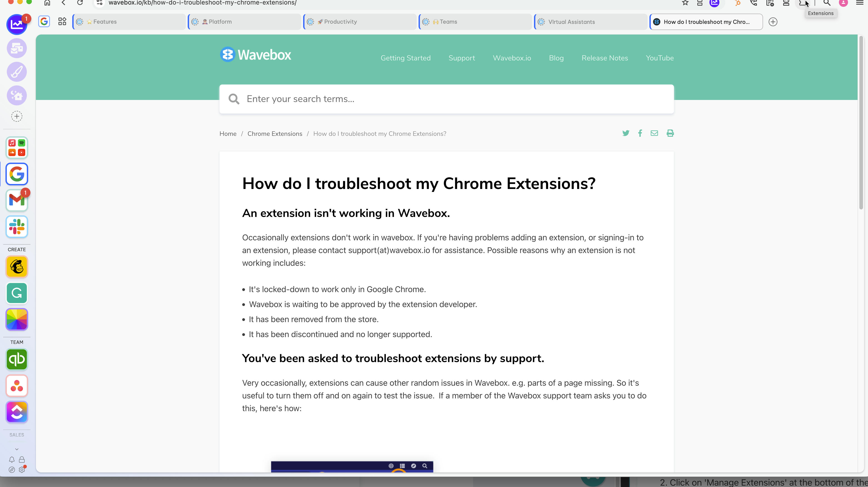The width and height of the screenshot is (868, 487).
Task: Open settings gear with red dot
Action: pyautogui.click(x=22, y=470)
